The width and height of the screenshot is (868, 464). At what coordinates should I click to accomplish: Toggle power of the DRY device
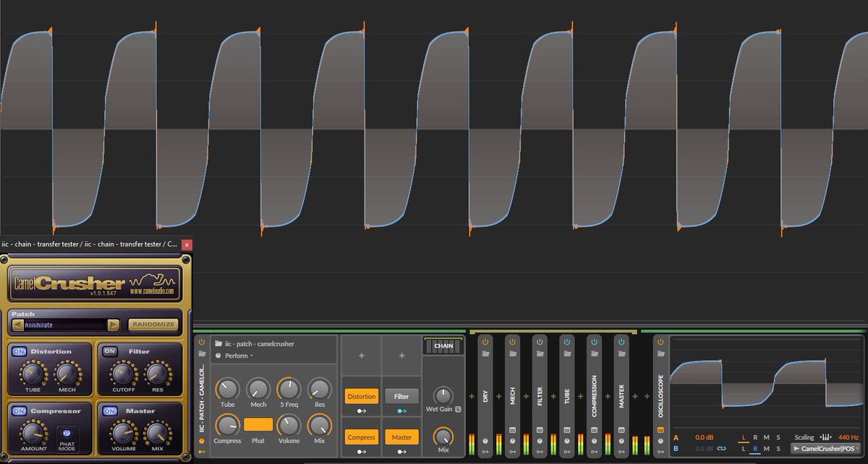pyautogui.click(x=485, y=342)
